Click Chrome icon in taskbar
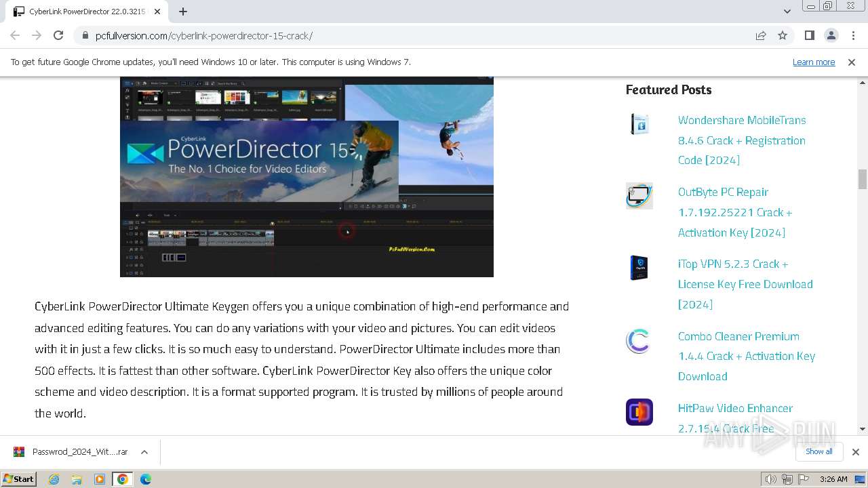This screenshot has height=488, width=868. tap(122, 479)
